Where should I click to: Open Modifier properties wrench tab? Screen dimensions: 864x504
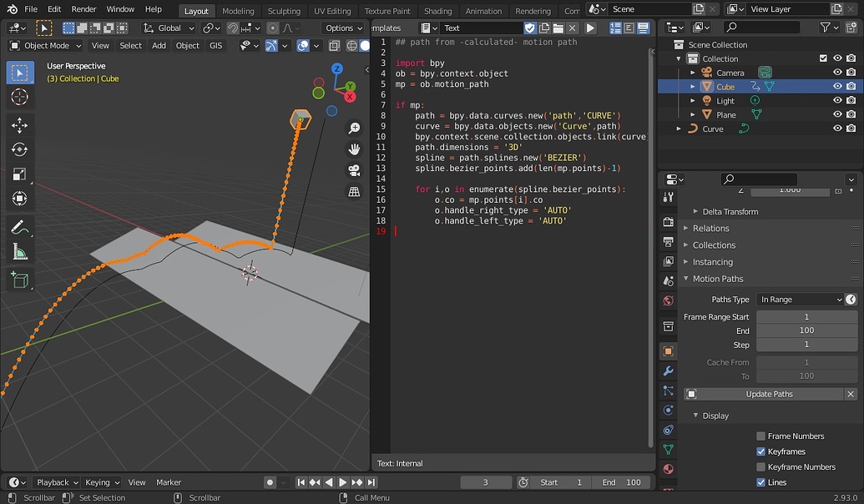(669, 371)
